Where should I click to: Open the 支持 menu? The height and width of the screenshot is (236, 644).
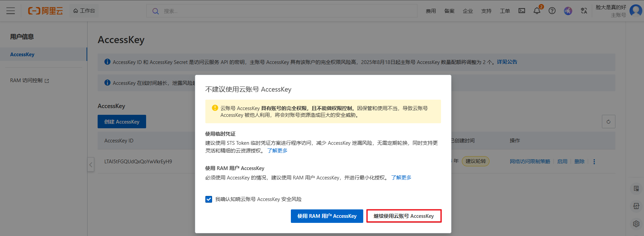(486, 11)
